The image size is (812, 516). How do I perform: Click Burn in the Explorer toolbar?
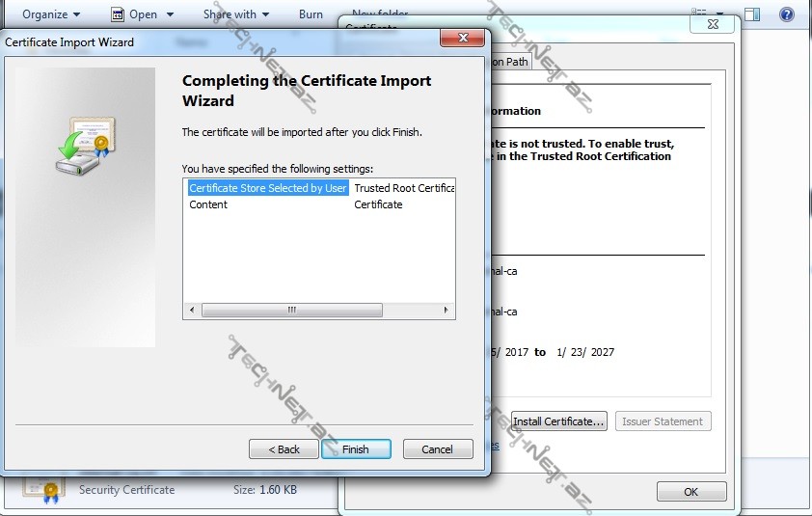click(311, 14)
